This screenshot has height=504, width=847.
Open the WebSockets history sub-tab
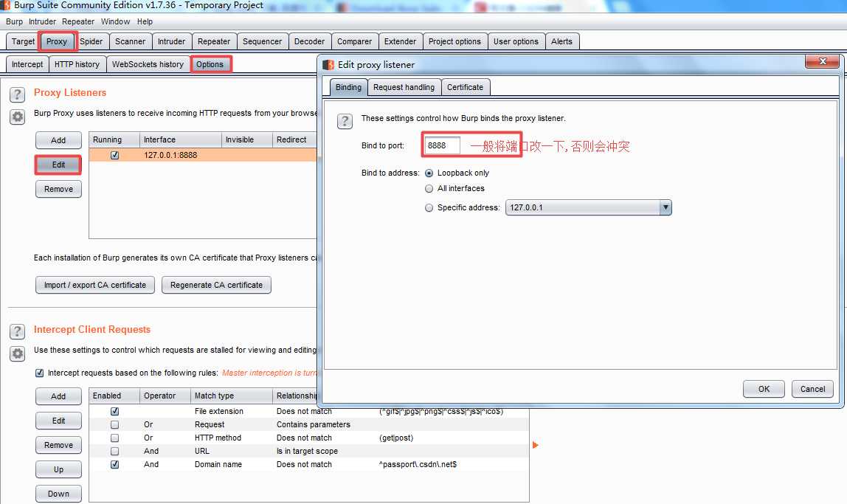click(148, 64)
